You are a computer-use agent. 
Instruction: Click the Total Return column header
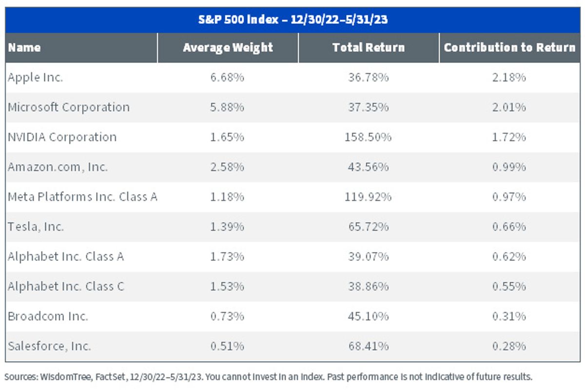tap(369, 48)
